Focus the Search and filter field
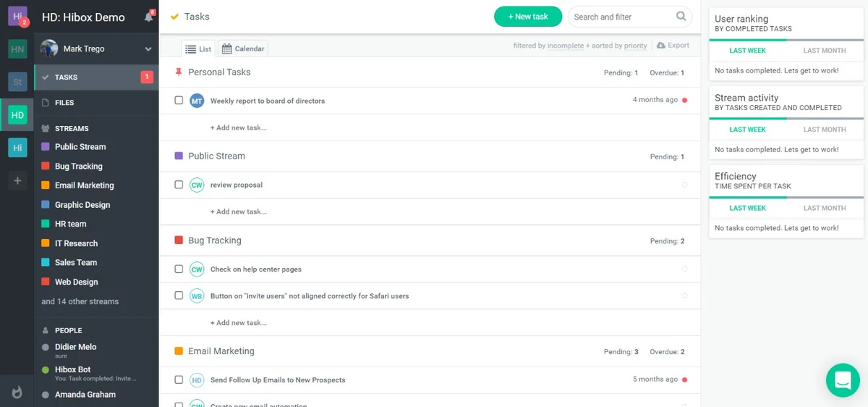 pyautogui.click(x=622, y=17)
